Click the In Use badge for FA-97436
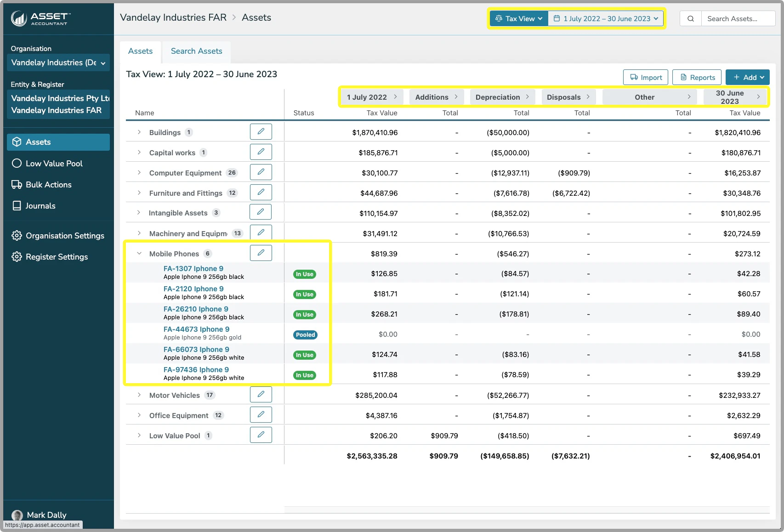Image resolution: width=784 pixels, height=532 pixels. (304, 375)
